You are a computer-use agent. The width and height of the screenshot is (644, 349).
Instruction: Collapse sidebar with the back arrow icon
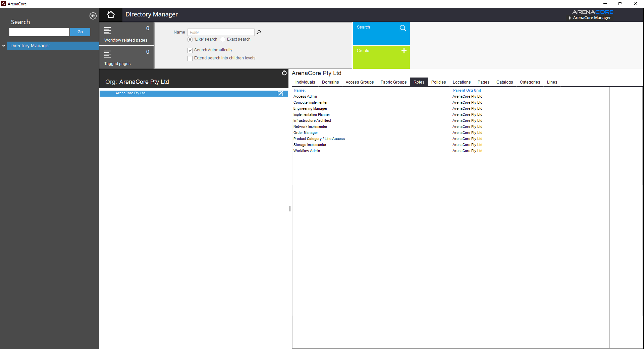click(93, 16)
